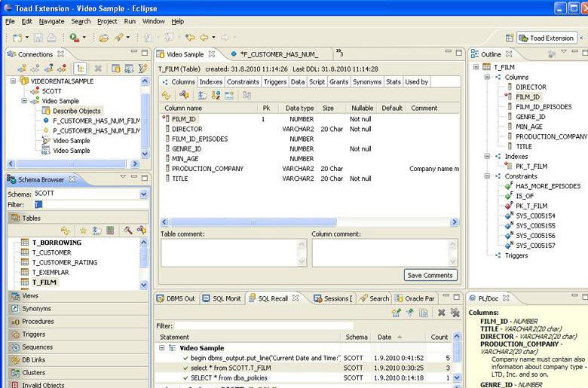The width and height of the screenshot is (588, 388).
Task: Open the DBMS Out tab
Action: point(176,298)
